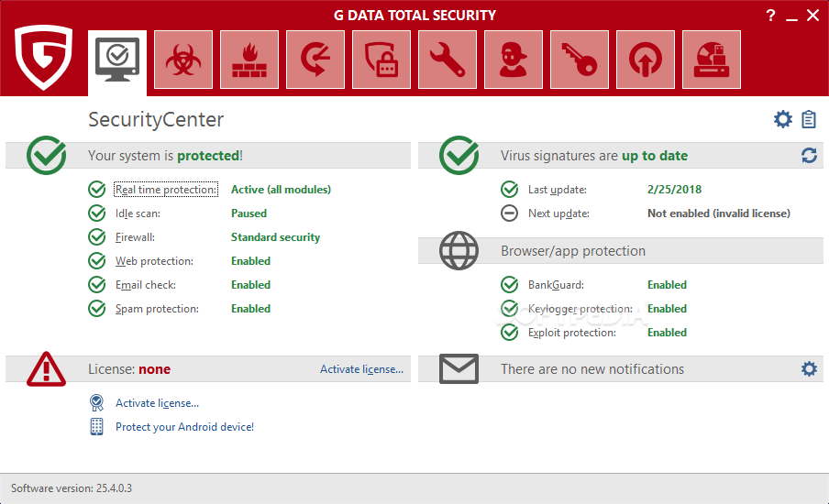Click the checkmark beside Web protection
Image resolution: width=829 pixels, height=504 pixels.
click(97, 260)
